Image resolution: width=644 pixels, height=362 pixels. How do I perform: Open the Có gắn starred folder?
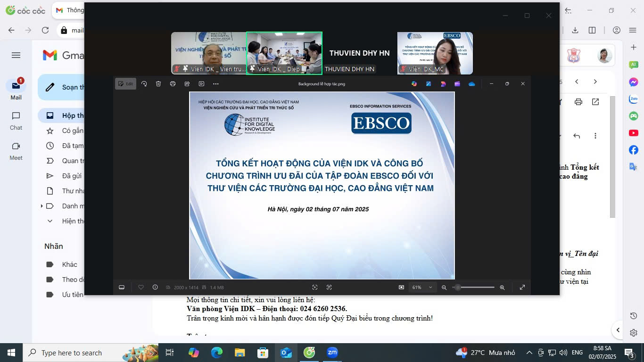click(x=61, y=131)
